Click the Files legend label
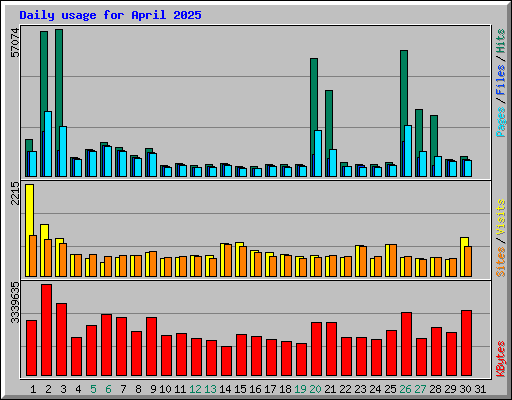512x400 pixels. 501,79
